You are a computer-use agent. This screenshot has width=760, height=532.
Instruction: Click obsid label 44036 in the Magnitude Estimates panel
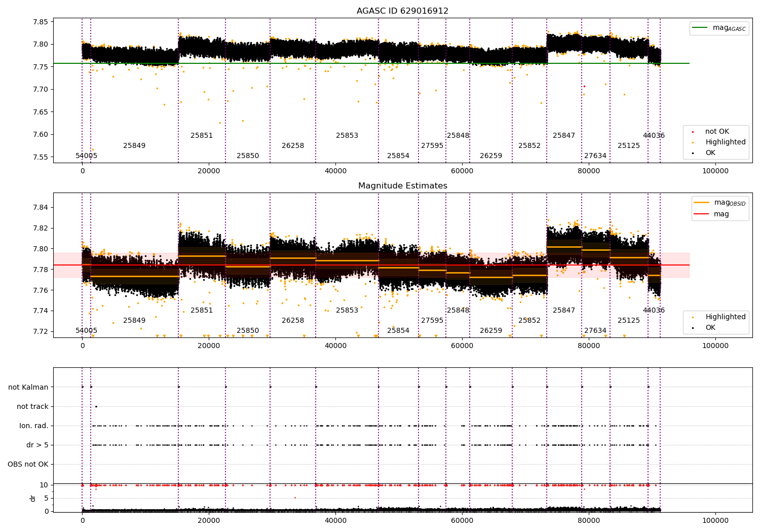click(654, 311)
